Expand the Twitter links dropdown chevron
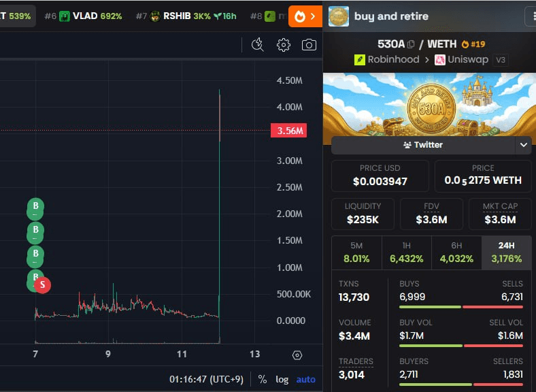536x392 pixels. pyautogui.click(x=523, y=145)
